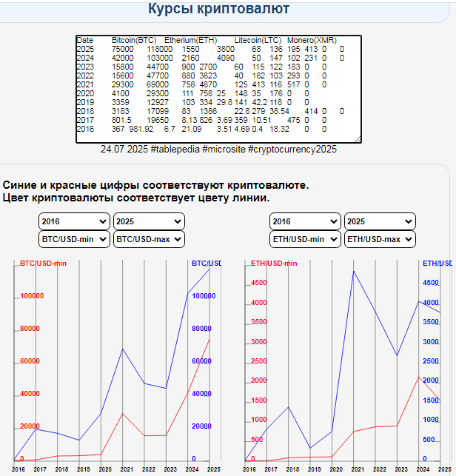The height and width of the screenshot is (476, 456).
Task: Expand the BTC/USD-min series dropdown
Action: pyautogui.click(x=74, y=239)
